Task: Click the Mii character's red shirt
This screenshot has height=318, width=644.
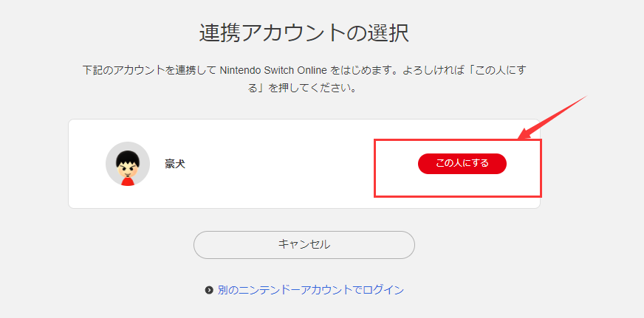Action: coord(128,181)
